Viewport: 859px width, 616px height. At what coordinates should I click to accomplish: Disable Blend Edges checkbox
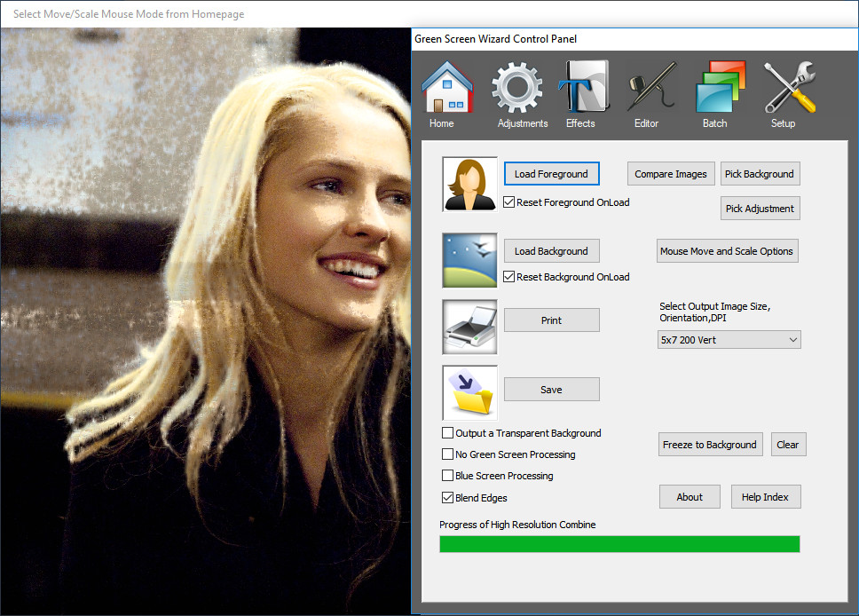[447, 498]
